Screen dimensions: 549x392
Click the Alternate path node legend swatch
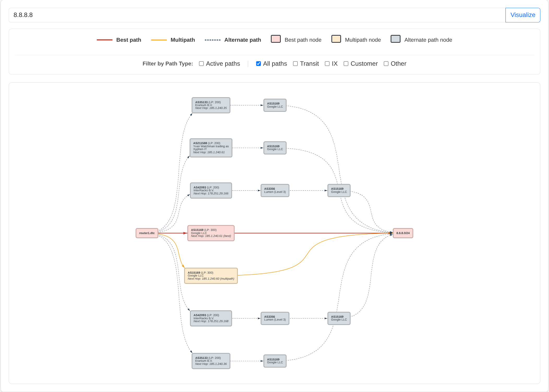[x=396, y=39]
